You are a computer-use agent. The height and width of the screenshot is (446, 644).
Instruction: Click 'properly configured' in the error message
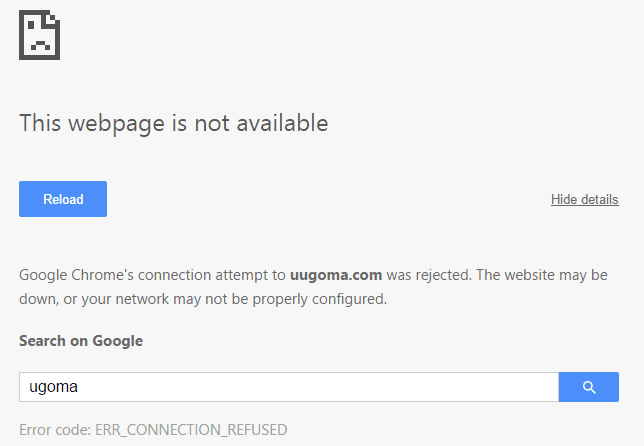coord(319,299)
